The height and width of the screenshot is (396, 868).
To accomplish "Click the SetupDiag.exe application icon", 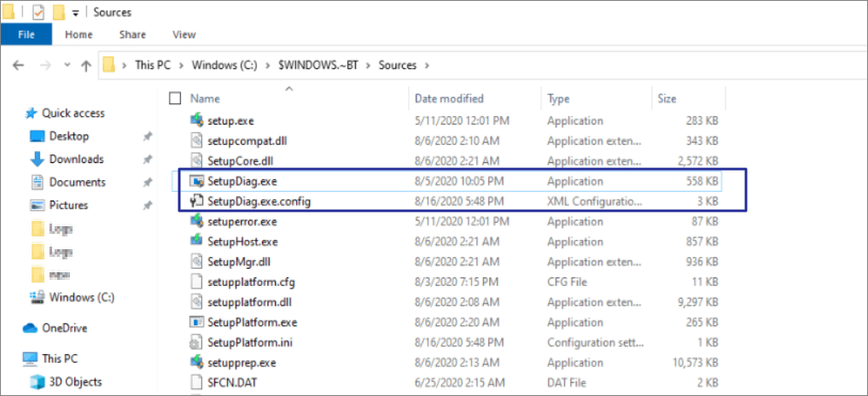I will click(197, 181).
